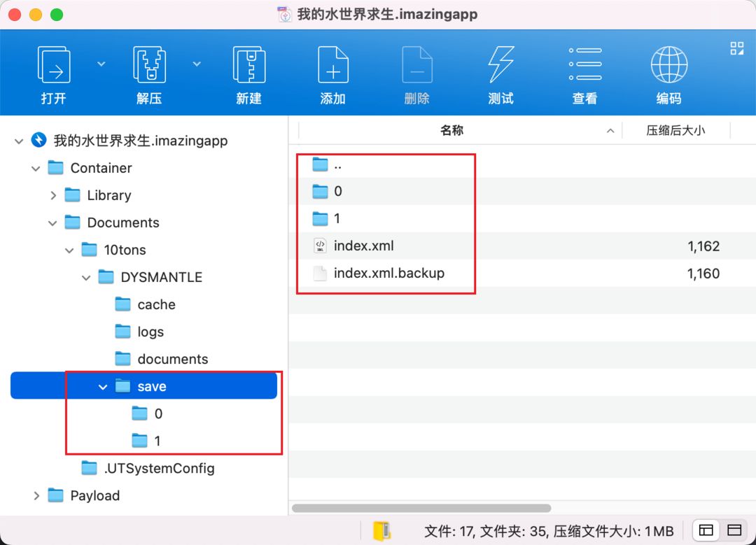Click the 打开 (Open) toolbar icon
This screenshot has width=756, height=545.
pos(53,65)
